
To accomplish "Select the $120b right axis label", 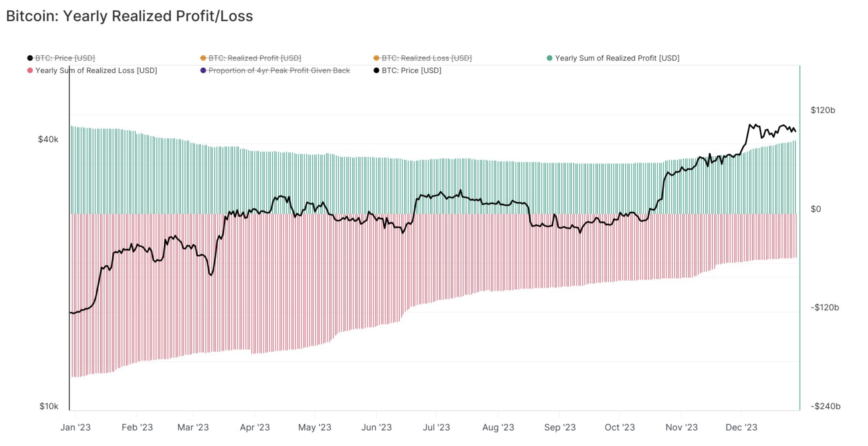I will (x=823, y=110).
